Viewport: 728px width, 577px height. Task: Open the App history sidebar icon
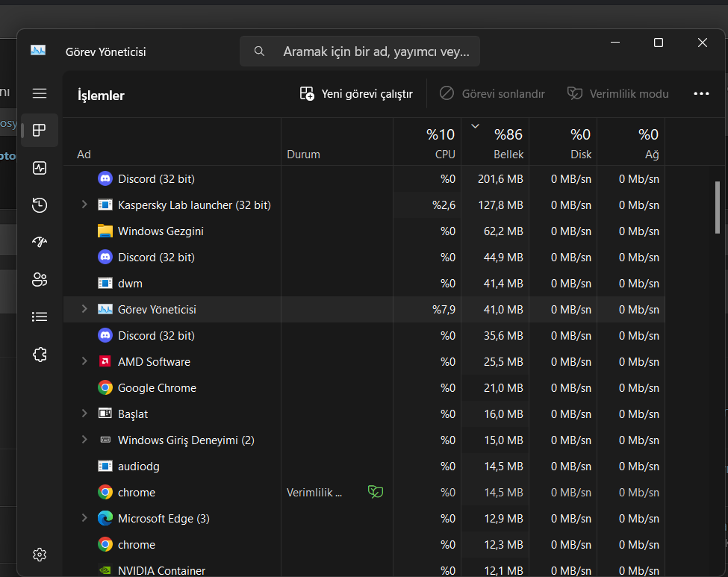[40, 205]
